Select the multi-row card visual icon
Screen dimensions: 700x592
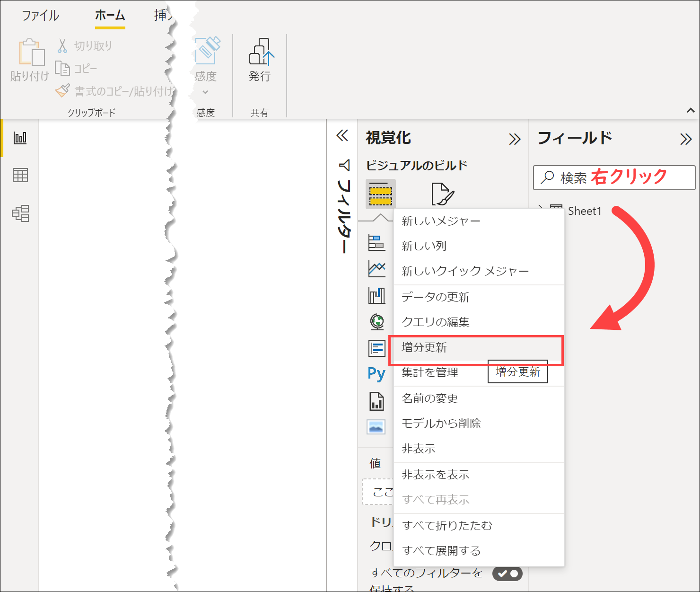pyautogui.click(x=376, y=348)
